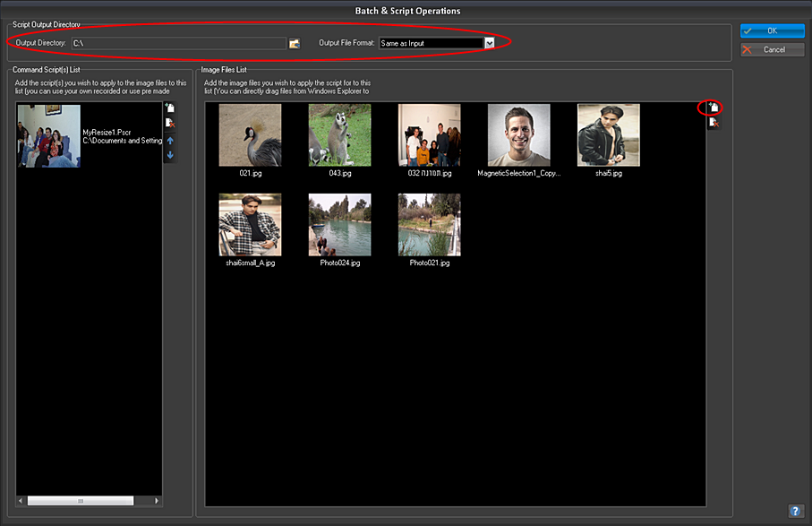The height and width of the screenshot is (526, 812).
Task: Click the script list horizontal scrollbar left arrow
Action: [21, 501]
